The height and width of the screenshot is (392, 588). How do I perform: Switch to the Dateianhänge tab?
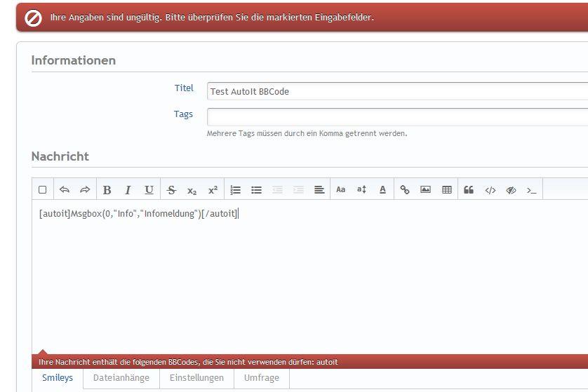click(x=121, y=378)
